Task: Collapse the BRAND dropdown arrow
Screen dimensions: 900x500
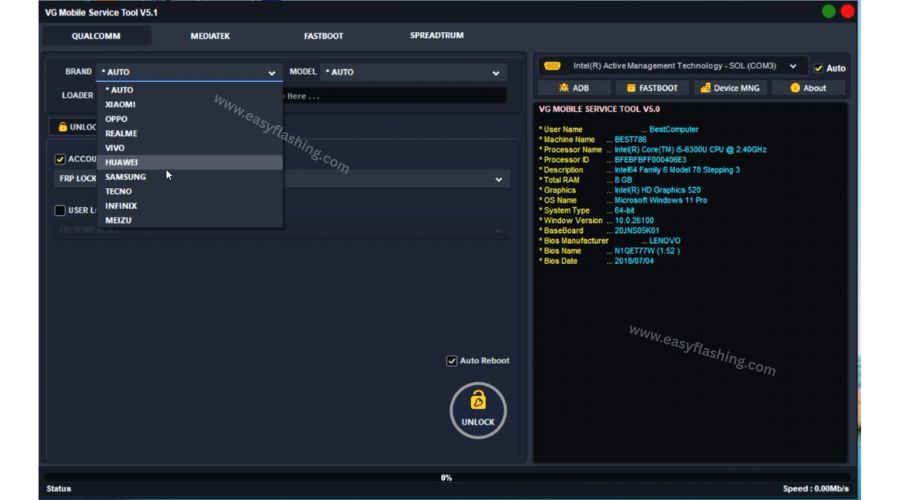Action: [271, 73]
